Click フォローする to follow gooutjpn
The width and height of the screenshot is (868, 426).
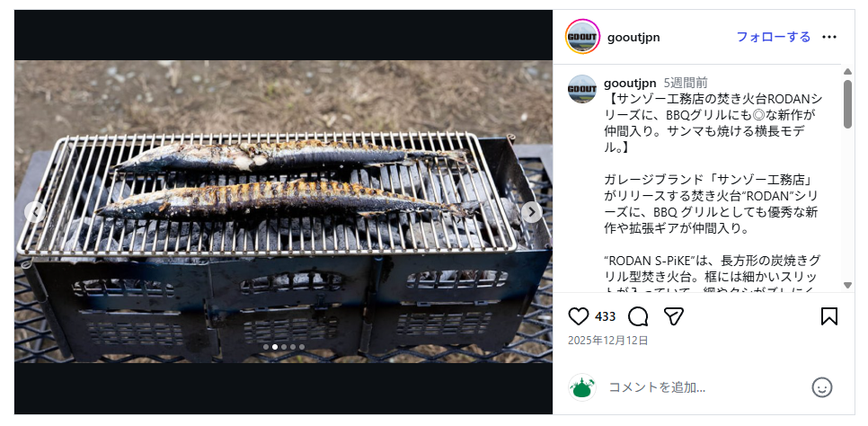pos(773,37)
